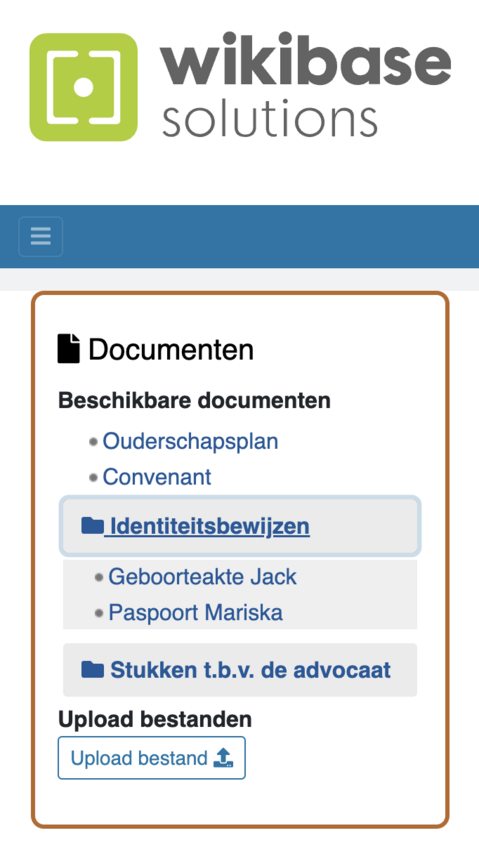Click the Upload bestanden section label
The height and width of the screenshot is (847, 479).
(x=155, y=720)
